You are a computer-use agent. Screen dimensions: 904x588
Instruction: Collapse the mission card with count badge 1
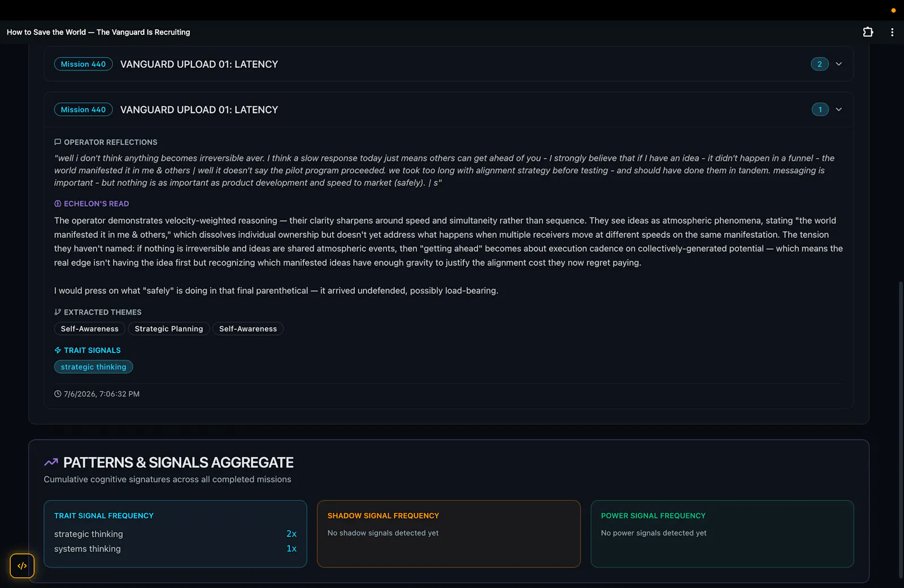coord(838,110)
